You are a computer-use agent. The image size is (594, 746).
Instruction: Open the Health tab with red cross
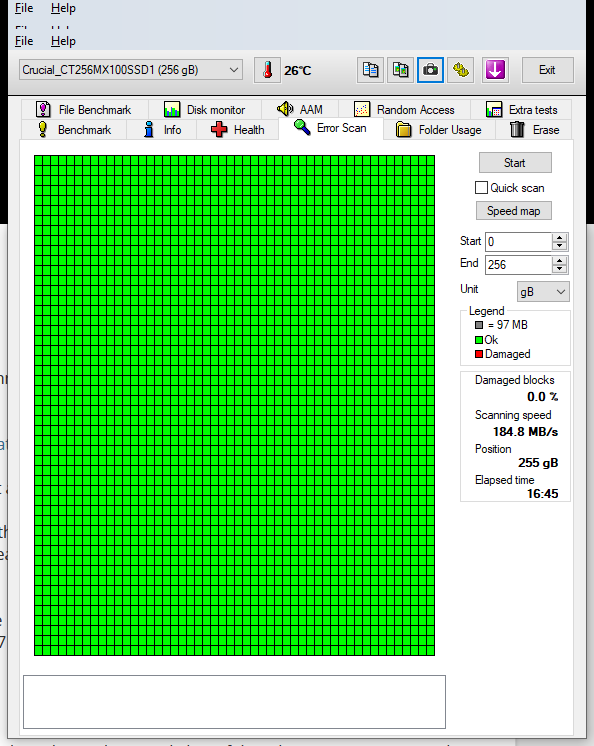tap(237, 130)
